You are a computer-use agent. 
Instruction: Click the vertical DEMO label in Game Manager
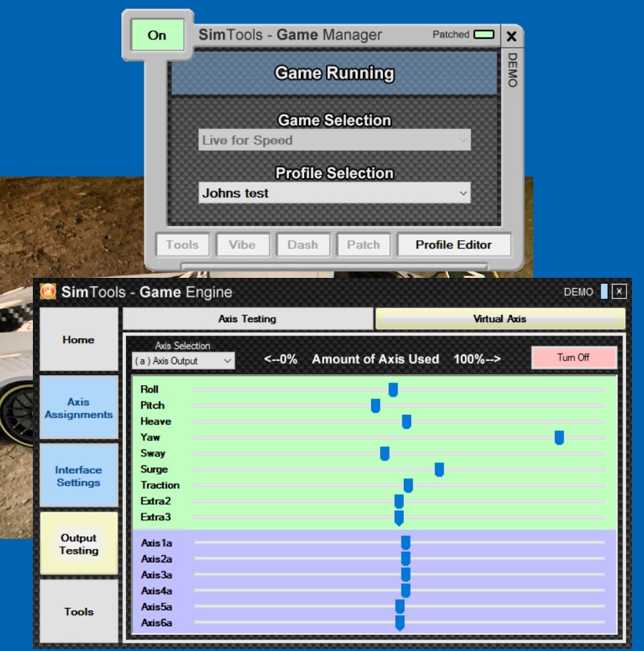coord(513,70)
